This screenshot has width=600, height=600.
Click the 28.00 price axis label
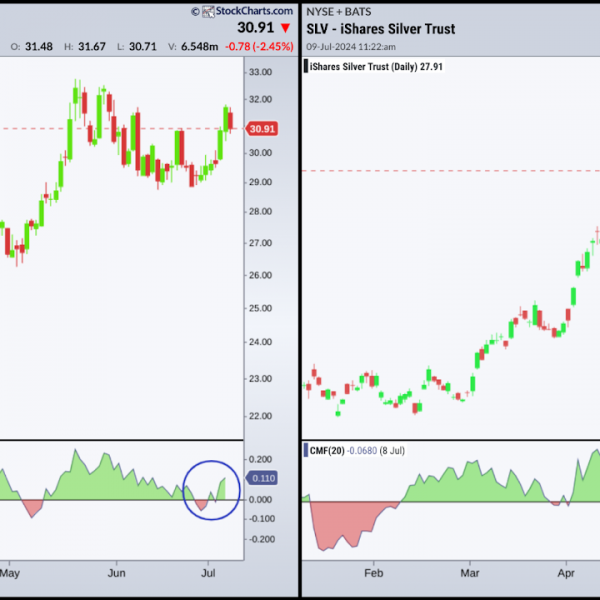click(261, 212)
